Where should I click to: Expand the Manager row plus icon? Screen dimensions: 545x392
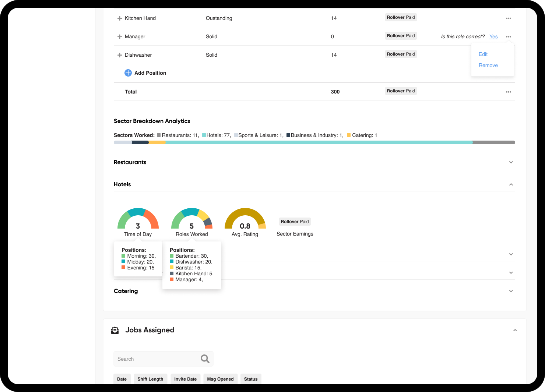pos(120,37)
